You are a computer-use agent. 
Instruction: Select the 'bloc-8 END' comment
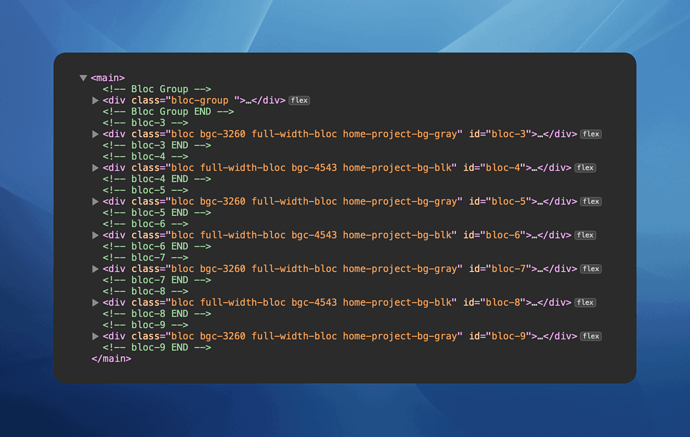(x=157, y=314)
